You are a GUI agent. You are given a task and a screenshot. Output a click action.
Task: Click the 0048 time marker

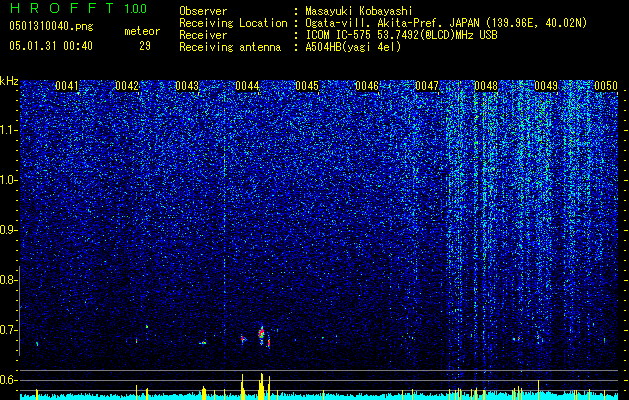click(486, 86)
